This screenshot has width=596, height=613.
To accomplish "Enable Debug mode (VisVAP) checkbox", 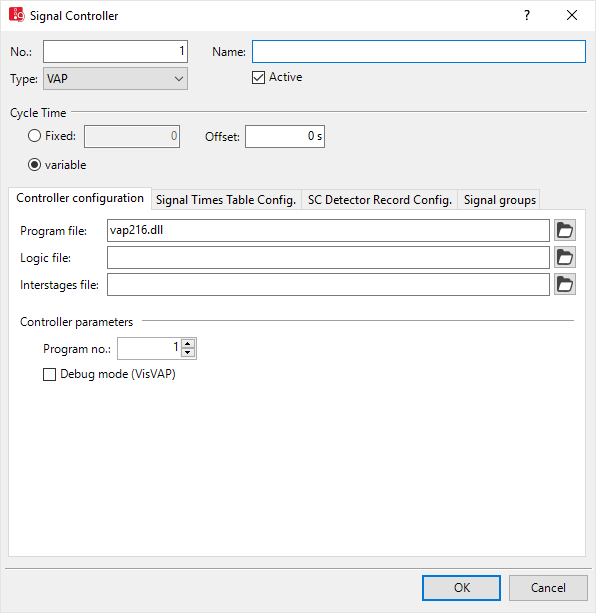I will [x=49, y=374].
